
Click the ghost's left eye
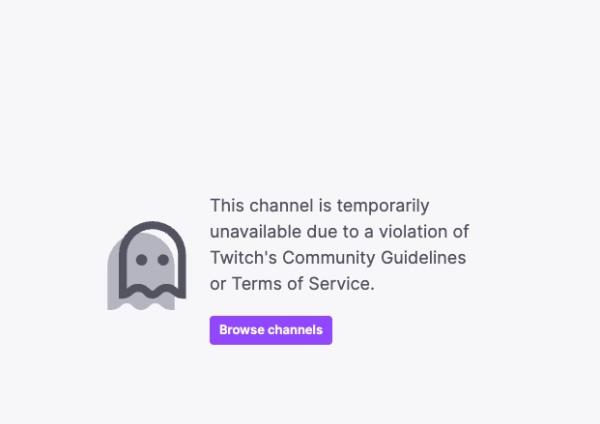coord(142,259)
